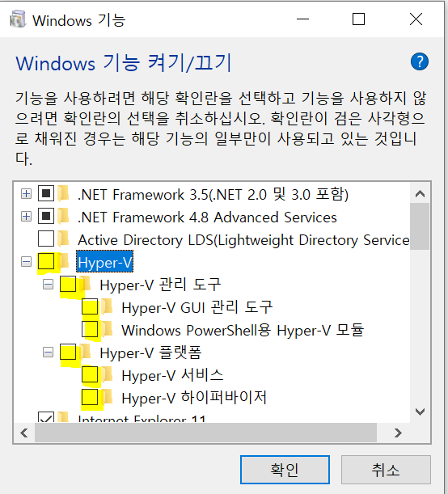This screenshot has height=494, width=448.
Task: Click folder icon next to .NET Framework 4.8
Action: tap(64, 216)
